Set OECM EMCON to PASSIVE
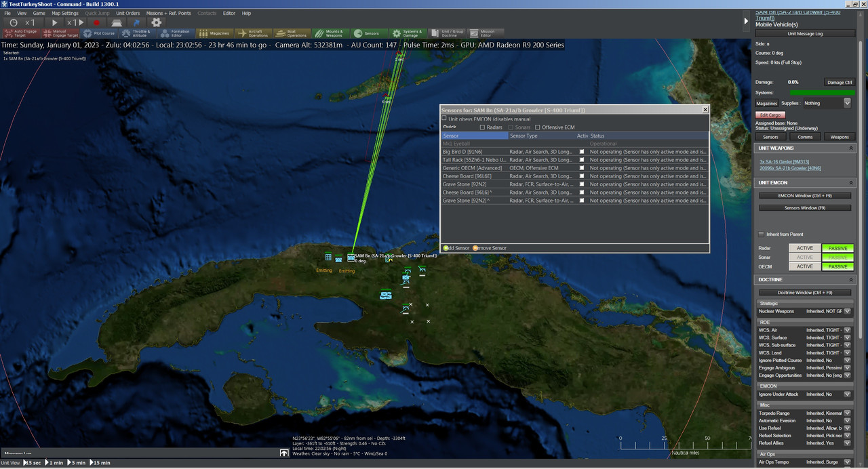This screenshot has height=469, width=868. 838,266
